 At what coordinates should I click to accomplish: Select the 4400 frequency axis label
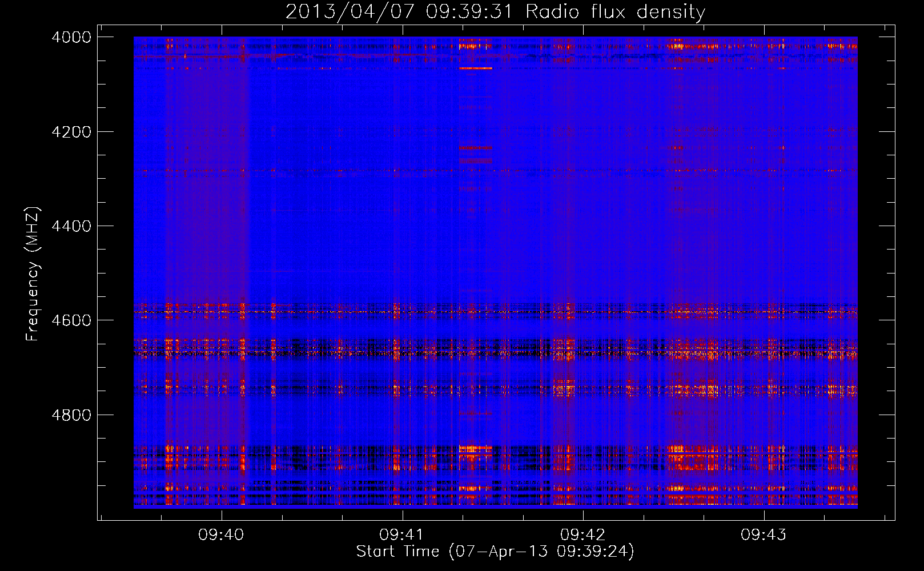click(71, 226)
